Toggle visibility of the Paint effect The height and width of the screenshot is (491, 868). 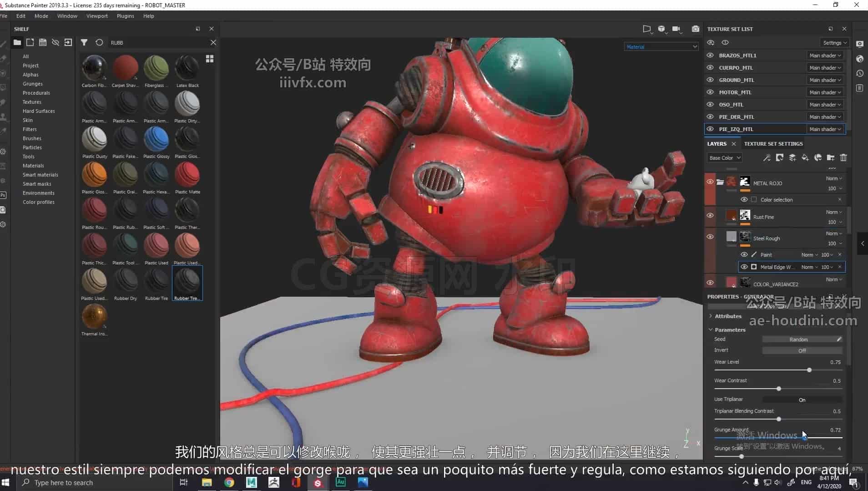coord(744,254)
